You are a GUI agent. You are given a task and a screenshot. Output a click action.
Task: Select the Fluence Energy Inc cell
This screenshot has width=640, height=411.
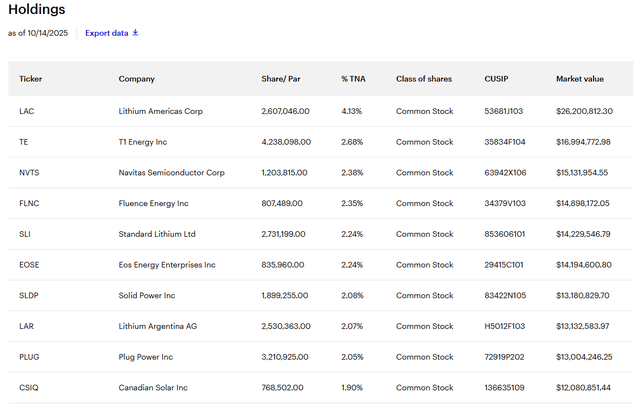click(153, 203)
